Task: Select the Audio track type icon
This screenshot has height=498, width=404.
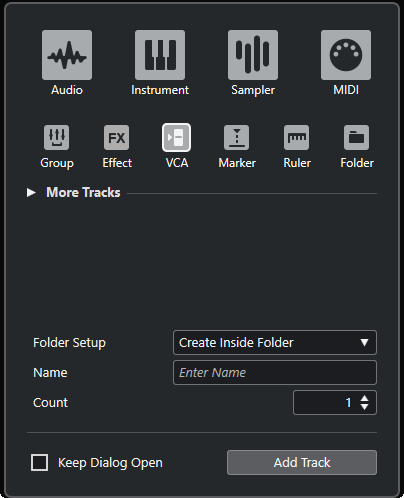Action: [67, 55]
